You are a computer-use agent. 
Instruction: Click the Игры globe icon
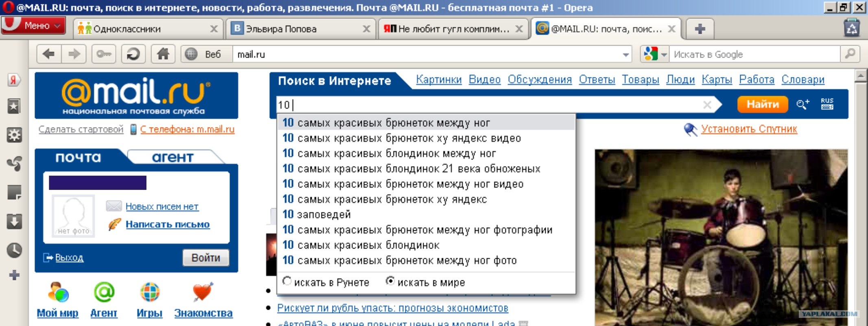[150, 293]
